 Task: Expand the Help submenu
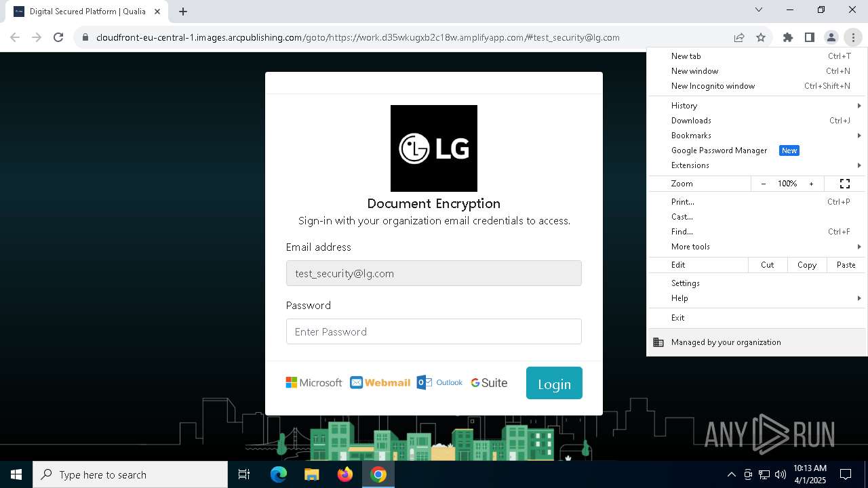click(757, 298)
